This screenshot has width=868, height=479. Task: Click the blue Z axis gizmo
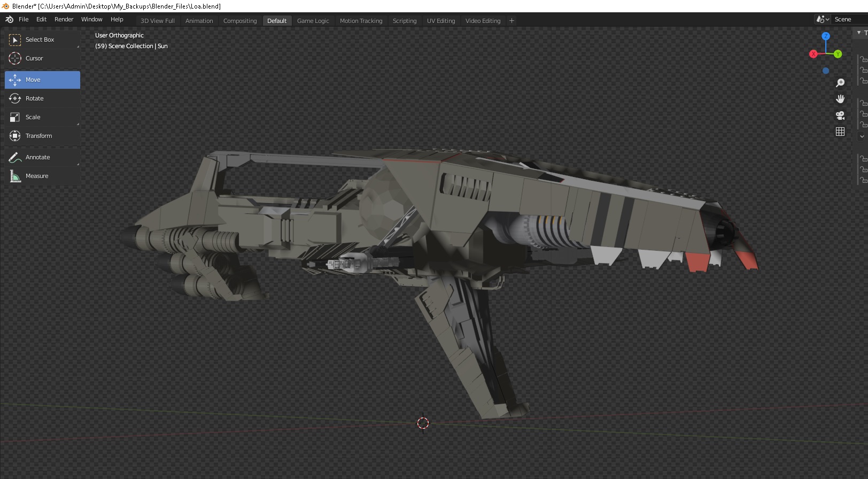click(826, 36)
